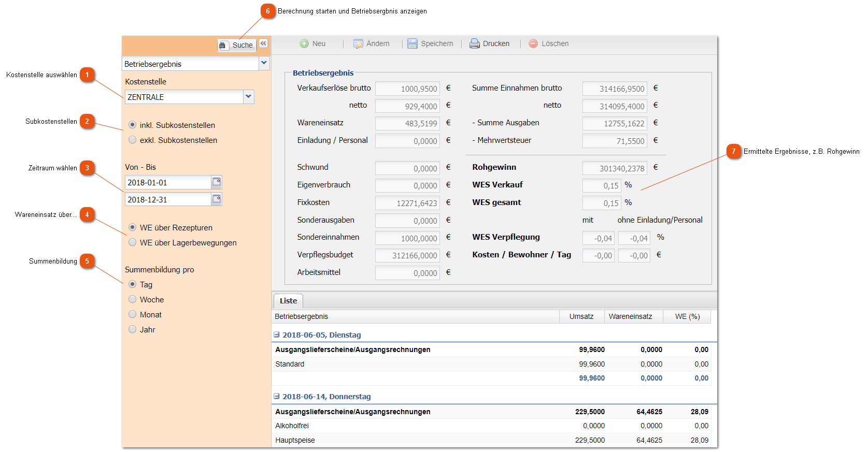Viewport: 868px width, 452px height.
Task: Click the Summe Ausgaben value field
Action: coord(615,123)
